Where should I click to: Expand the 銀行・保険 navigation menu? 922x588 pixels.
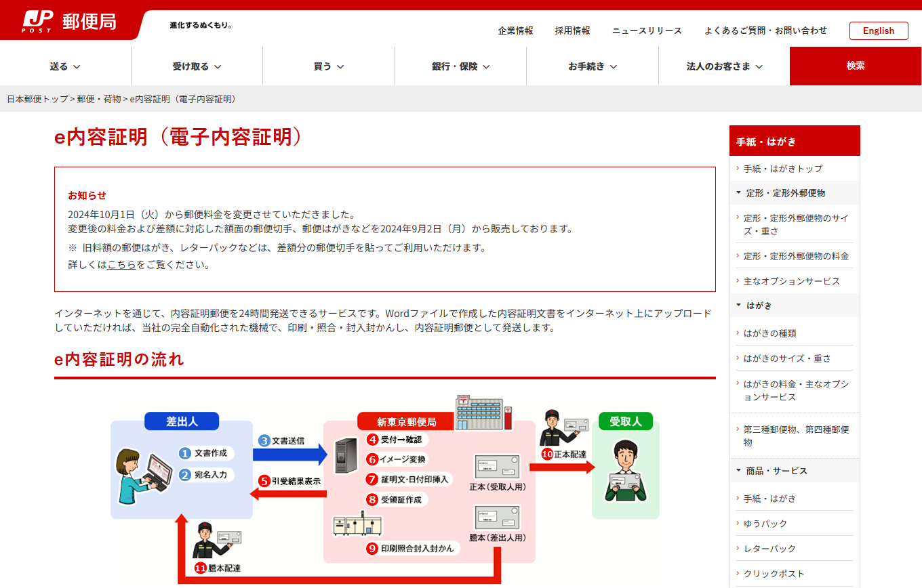pyautogui.click(x=460, y=66)
